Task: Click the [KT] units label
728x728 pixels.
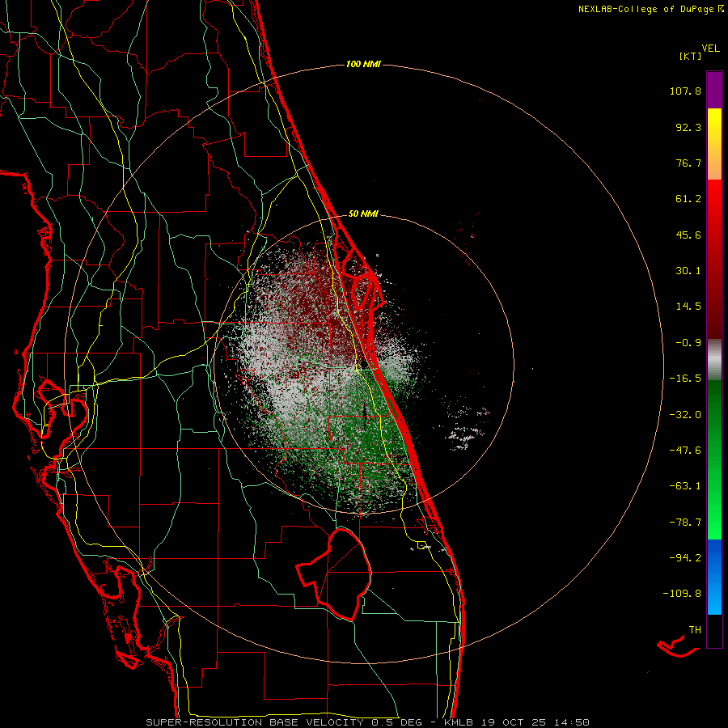Action: pyautogui.click(x=690, y=56)
